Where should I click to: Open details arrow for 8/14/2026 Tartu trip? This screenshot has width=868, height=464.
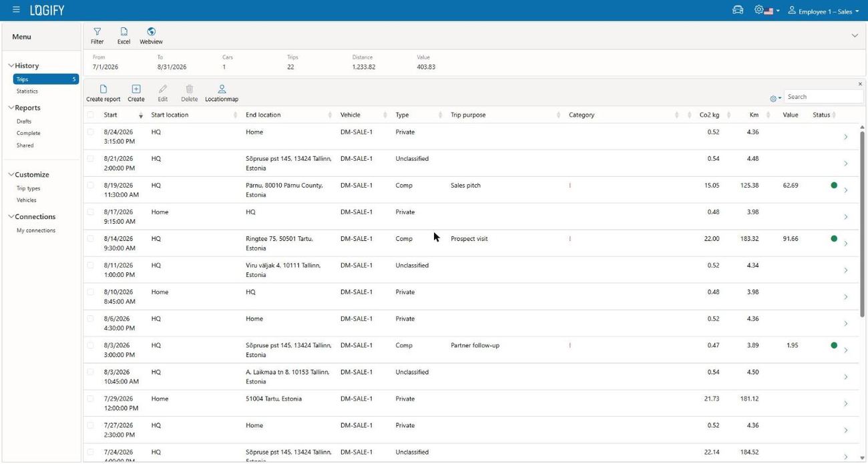[x=846, y=244]
